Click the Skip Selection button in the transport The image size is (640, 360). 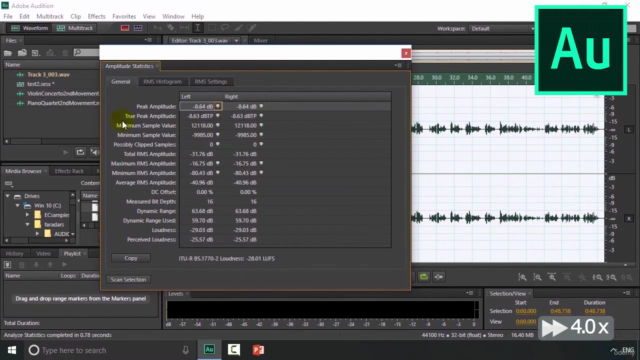click(x=439, y=277)
